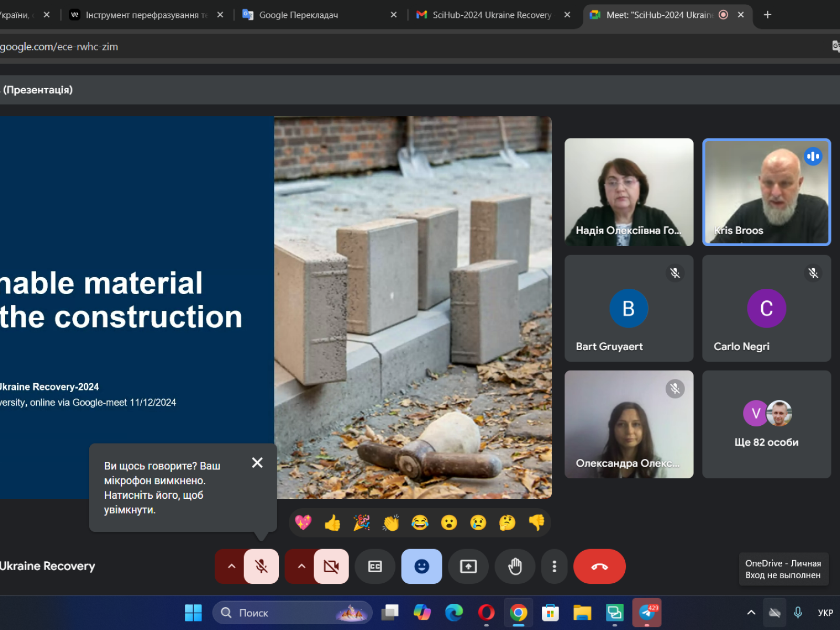
Task: Open a new browser tab
Action: click(x=768, y=15)
